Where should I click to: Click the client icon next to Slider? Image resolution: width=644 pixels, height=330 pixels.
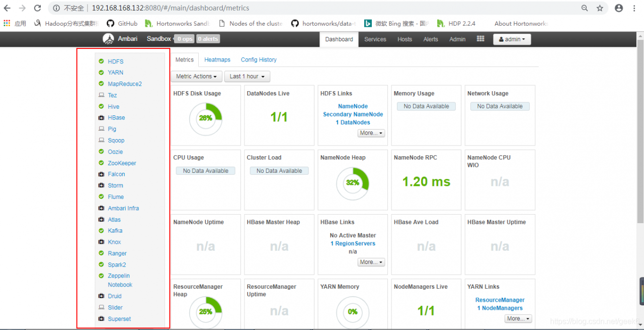pyautogui.click(x=101, y=307)
